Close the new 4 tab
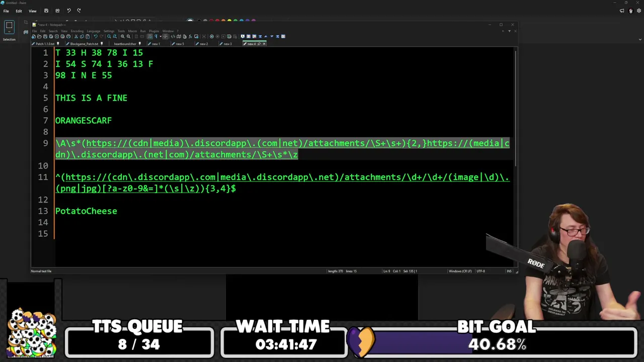The width and height of the screenshot is (644, 362). (264, 44)
